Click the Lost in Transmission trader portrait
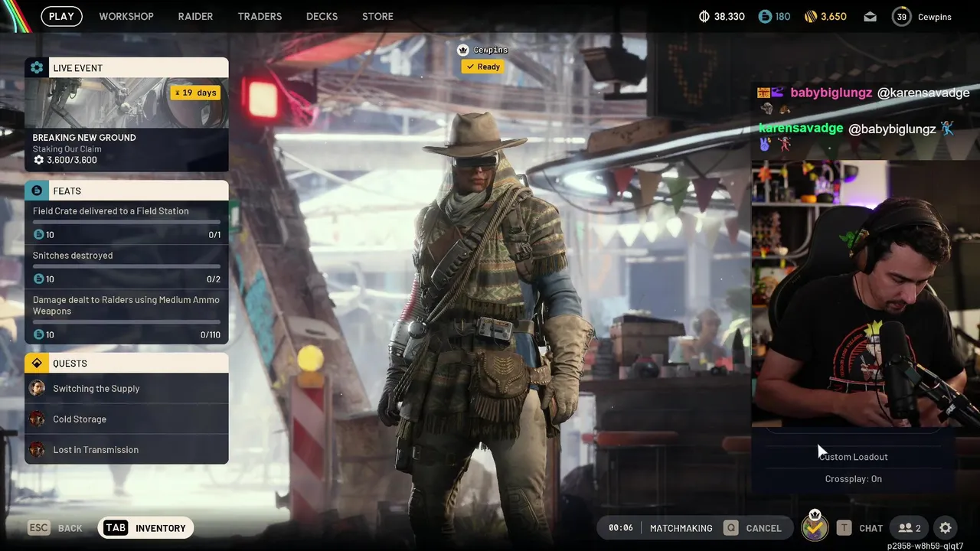 pyautogui.click(x=37, y=450)
